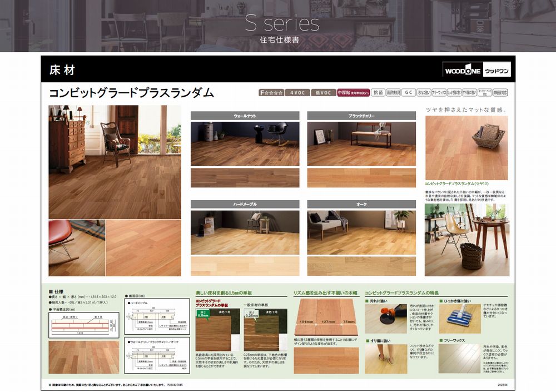Click the green コンビットグレードプラスランダム(ツヤ10) caption

[456, 183]
